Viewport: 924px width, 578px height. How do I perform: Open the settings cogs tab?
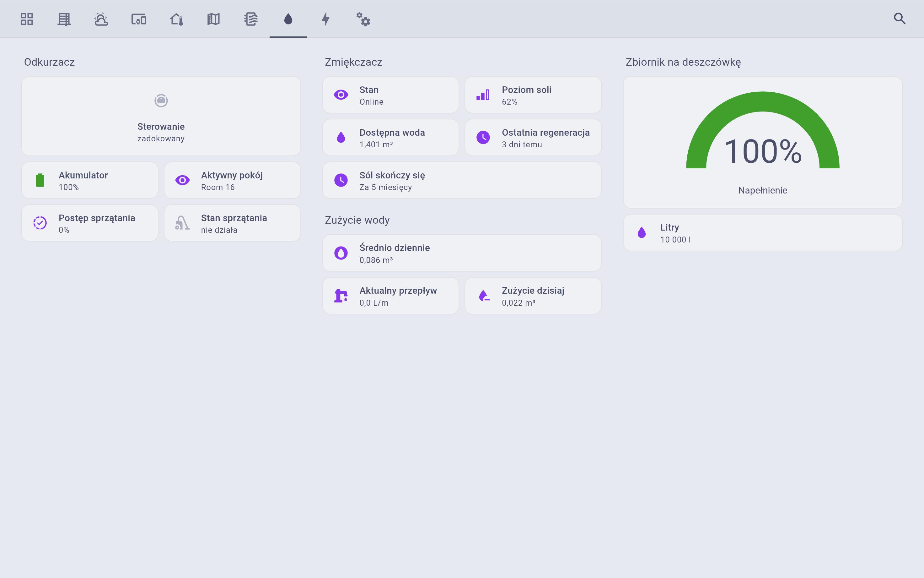(363, 19)
